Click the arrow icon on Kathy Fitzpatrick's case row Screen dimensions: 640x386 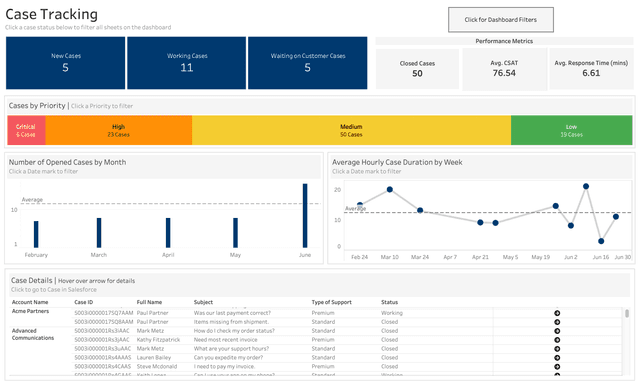557,340
